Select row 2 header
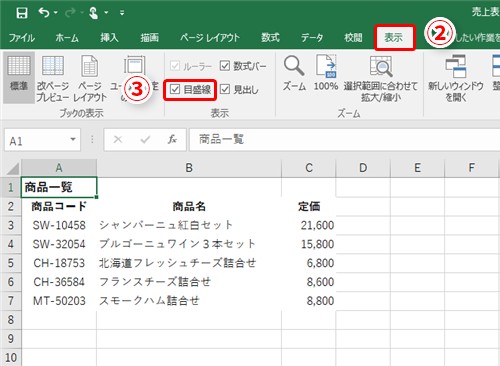This screenshot has height=366, width=500. tap(11, 206)
